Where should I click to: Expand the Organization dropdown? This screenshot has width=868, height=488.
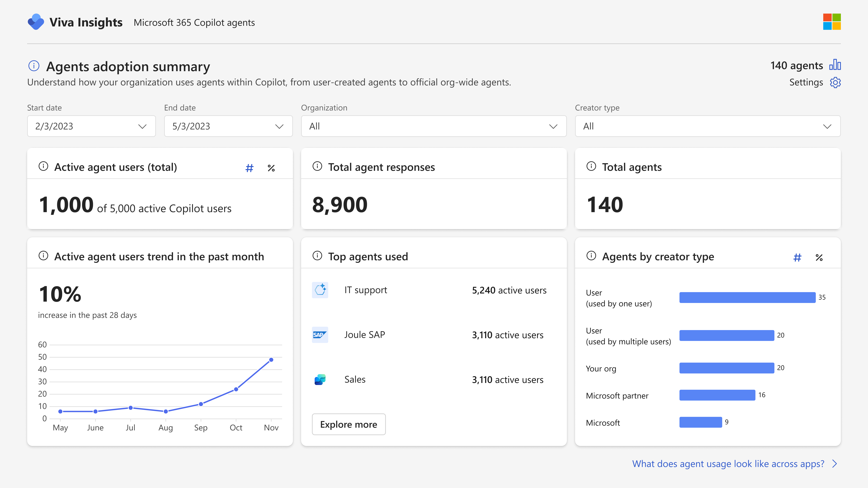434,126
